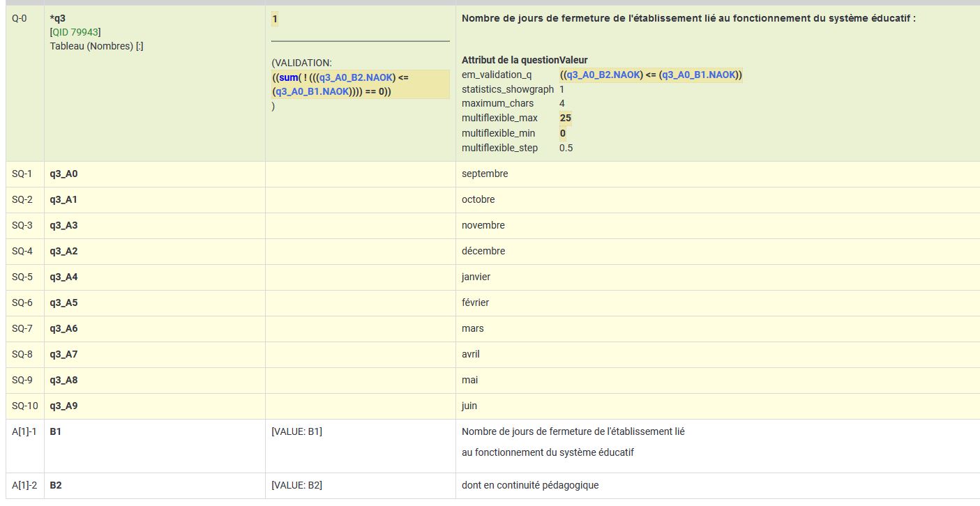Click the *q3 question code heading

click(58, 19)
